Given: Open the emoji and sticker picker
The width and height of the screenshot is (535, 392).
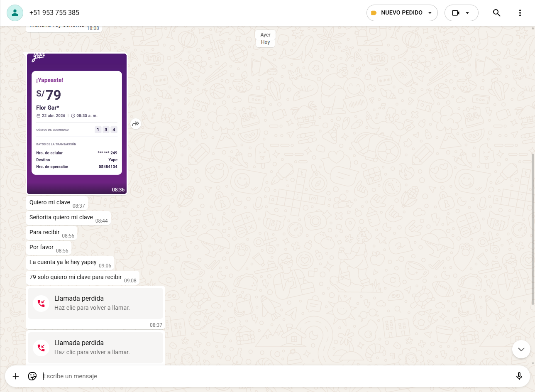Looking at the screenshot, I should click(32, 376).
